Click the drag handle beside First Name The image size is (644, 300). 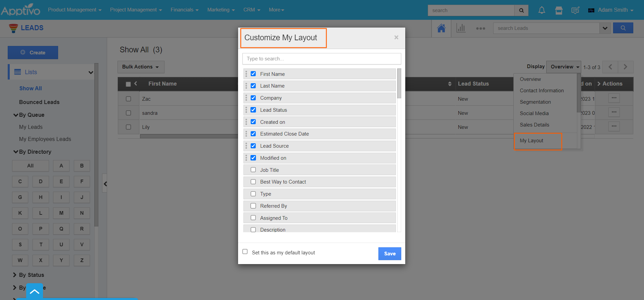(246, 74)
